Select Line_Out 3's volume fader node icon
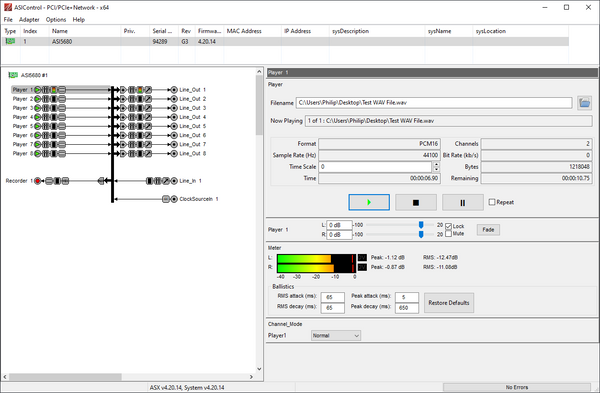Screen dimensions: 600x393 [x=132, y=108]
